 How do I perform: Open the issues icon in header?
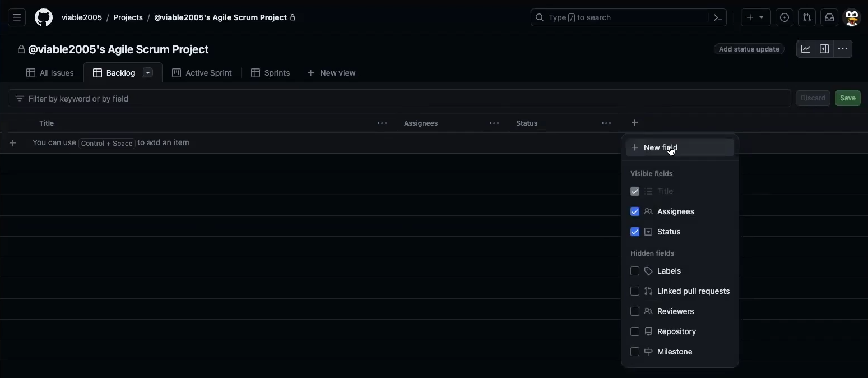click(x=785, y=17)
